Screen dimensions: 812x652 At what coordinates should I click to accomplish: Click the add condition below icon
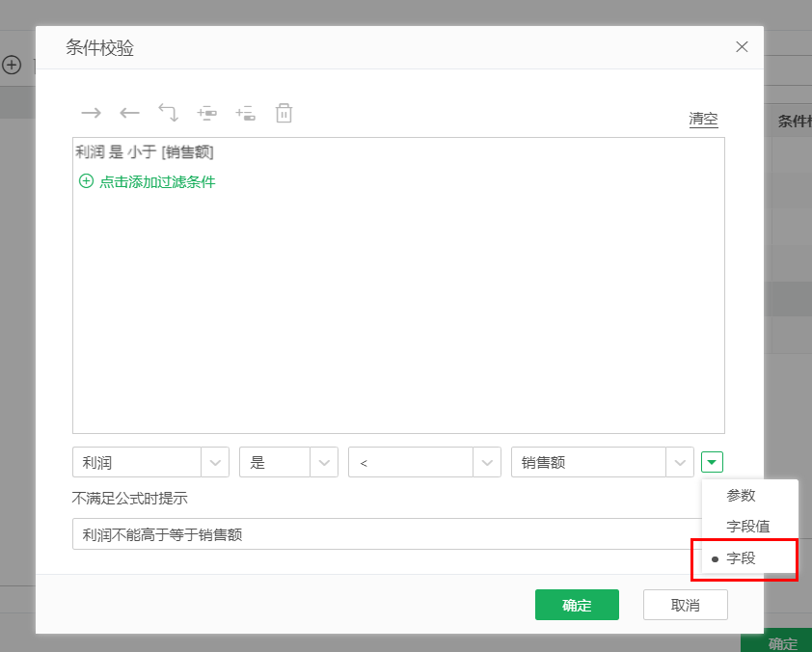[x=245, y=114]
